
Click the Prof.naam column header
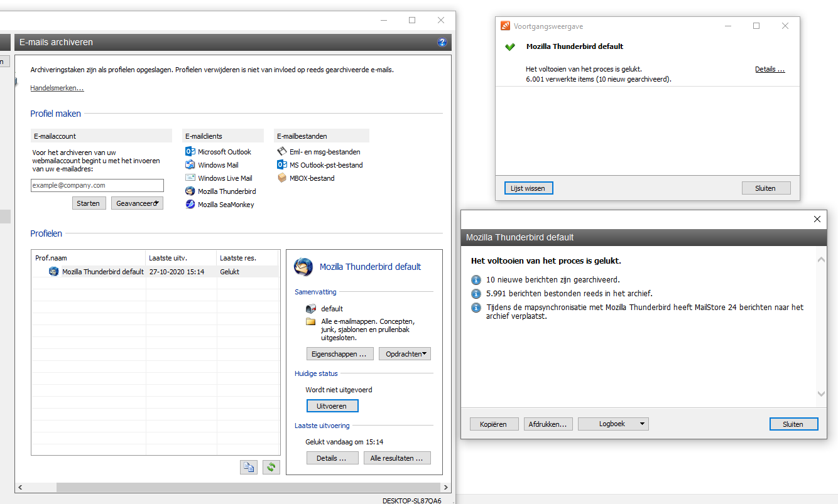coord(89,258)
